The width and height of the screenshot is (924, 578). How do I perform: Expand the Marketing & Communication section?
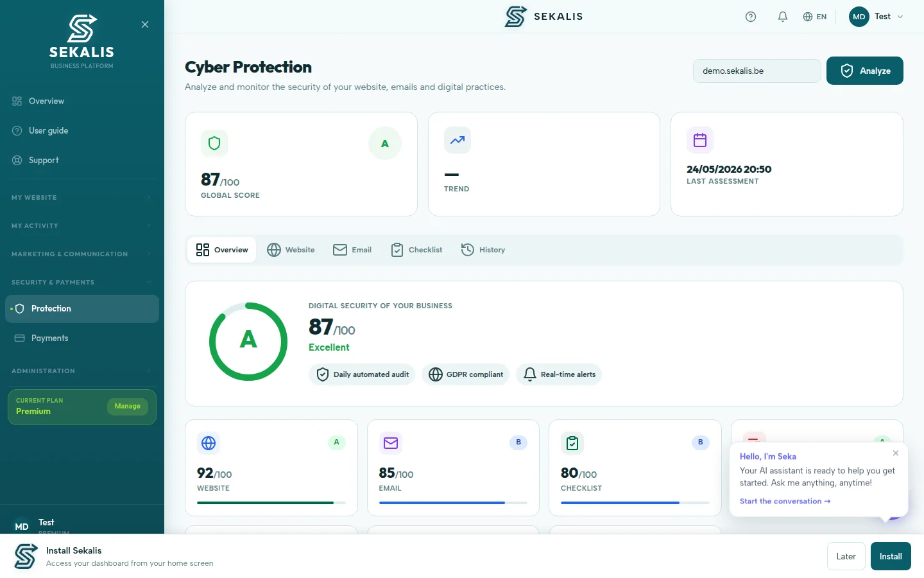[82, 254]
